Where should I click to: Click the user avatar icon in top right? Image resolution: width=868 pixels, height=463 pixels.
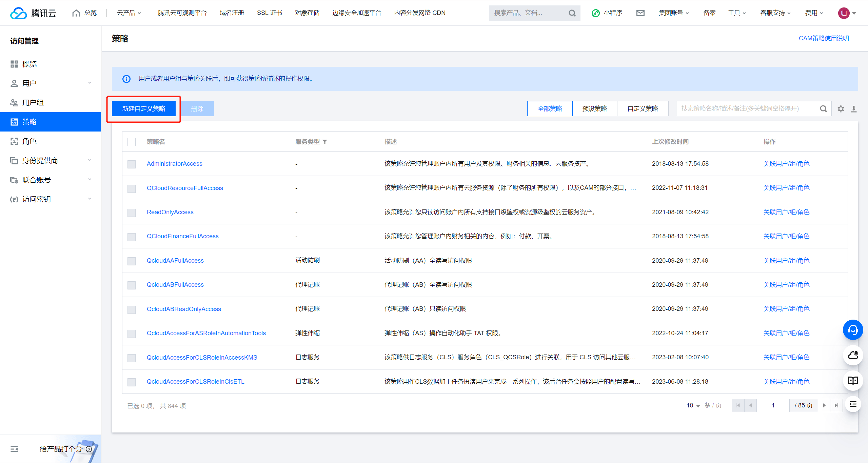(x=844, y=13)
